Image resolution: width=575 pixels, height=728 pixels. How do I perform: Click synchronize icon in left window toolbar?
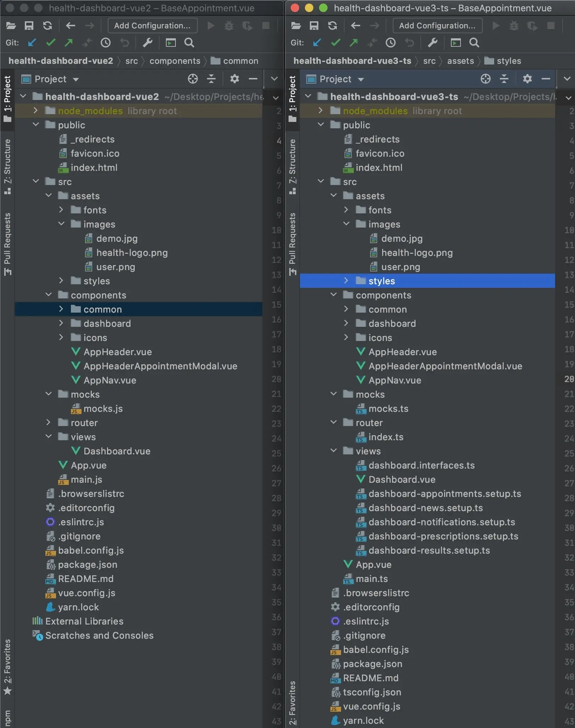tap(47, 26)
